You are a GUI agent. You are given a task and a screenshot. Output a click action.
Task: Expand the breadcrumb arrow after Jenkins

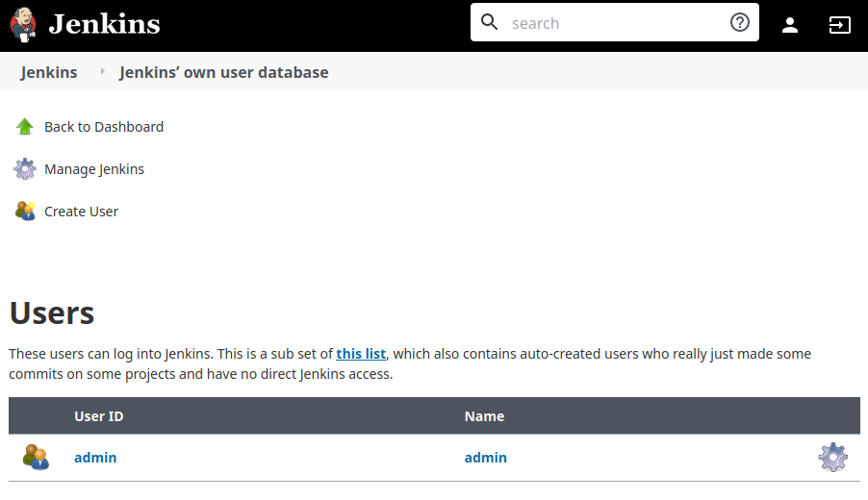[102, 71]
